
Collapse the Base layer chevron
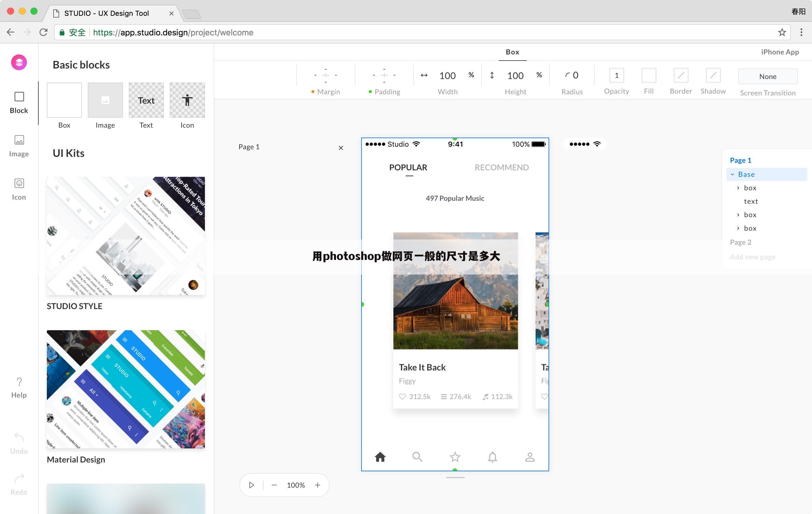coord(732,174)
